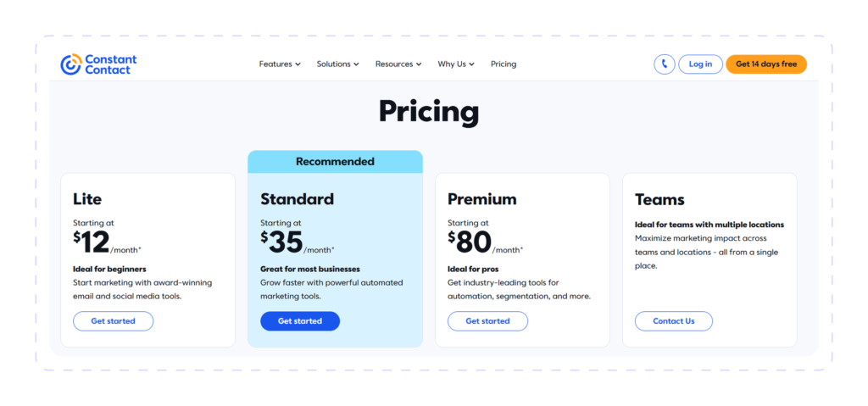
Task: Open the Solutions dropdown menu
Action: [337, 64]
